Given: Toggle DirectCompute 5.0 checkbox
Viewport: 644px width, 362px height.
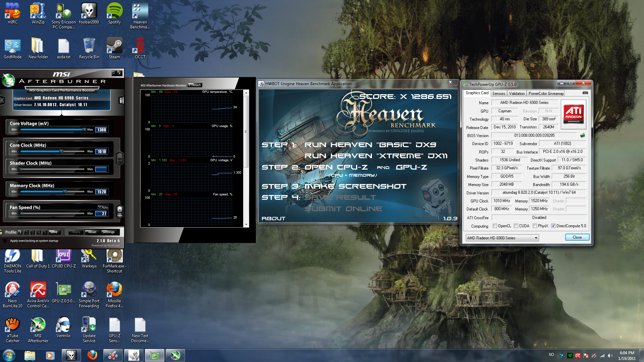Looking at the screenshot, I should click(553, 226).
